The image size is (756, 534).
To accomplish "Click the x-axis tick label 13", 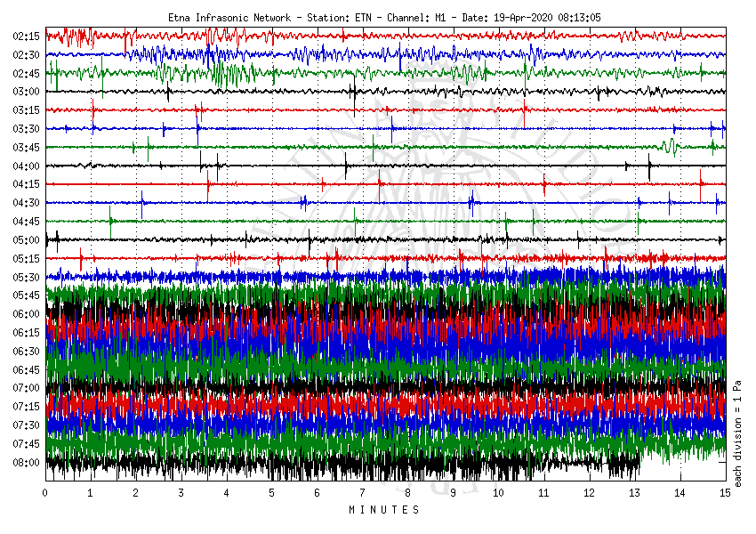I will pyautogui.click(x=634, y=492).
